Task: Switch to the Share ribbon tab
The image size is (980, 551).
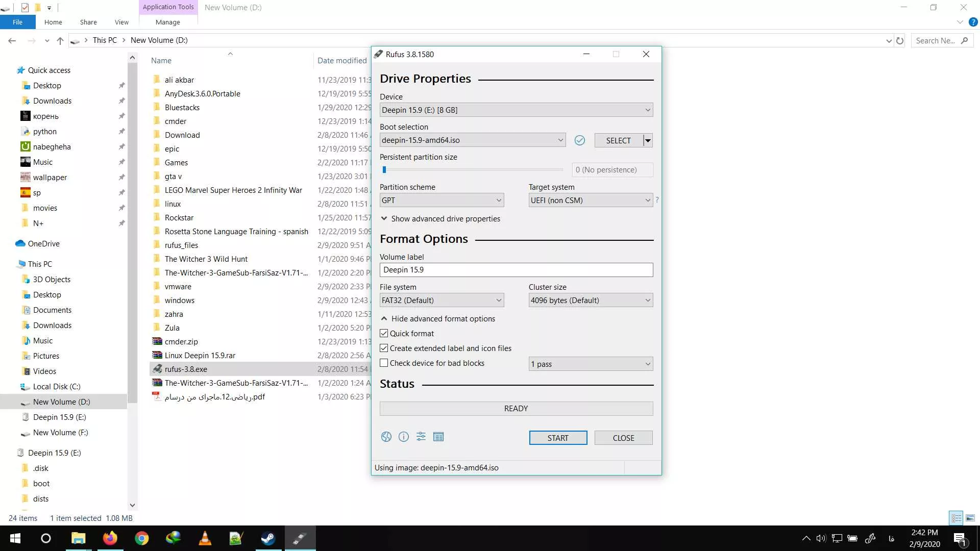Action: [88, 22]
